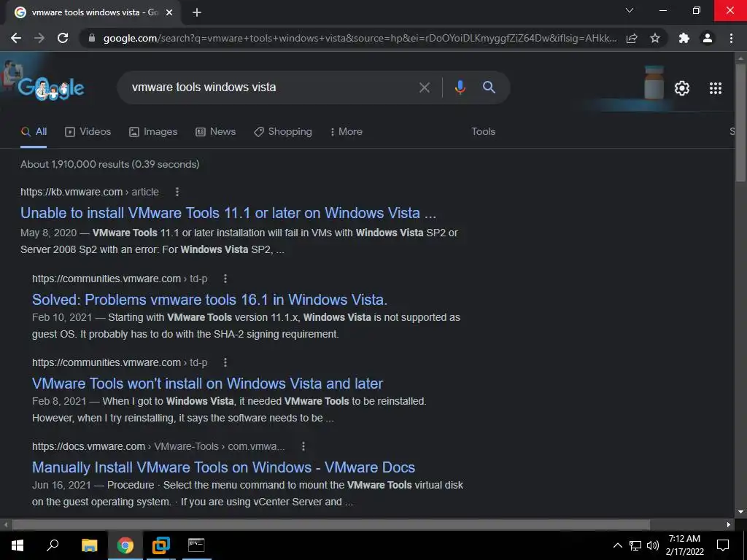Share this page from address bar
Viewport: 747px width, 560px height.
click(632, 38)
